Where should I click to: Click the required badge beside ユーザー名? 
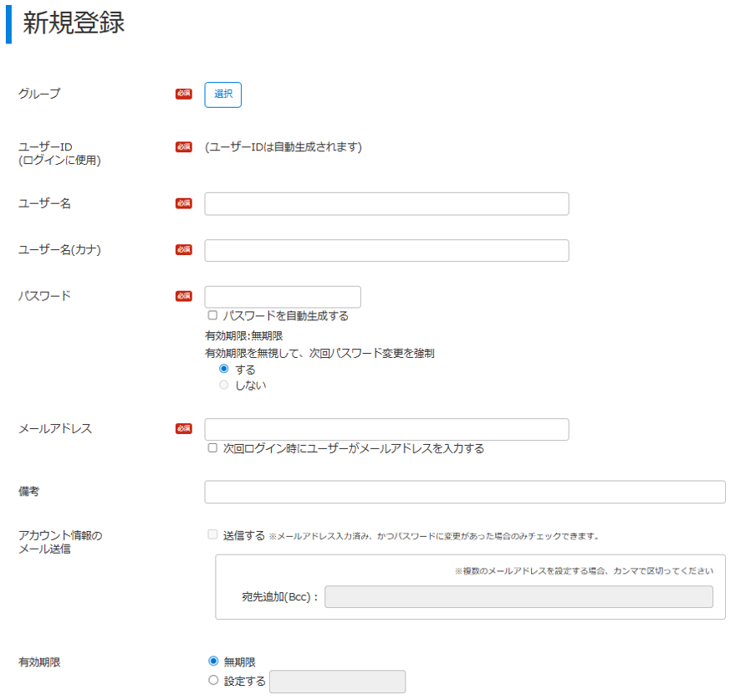coord(183,203)
